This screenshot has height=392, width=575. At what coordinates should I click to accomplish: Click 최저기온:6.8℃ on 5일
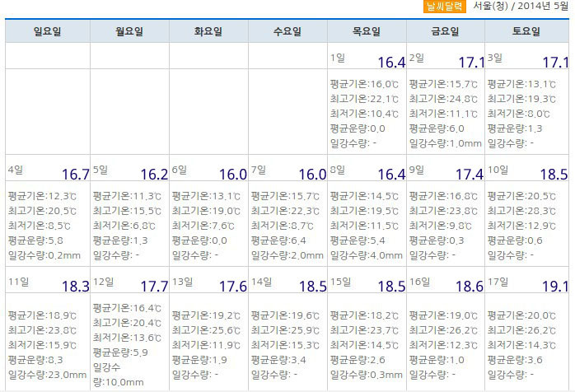pos(124,226)
